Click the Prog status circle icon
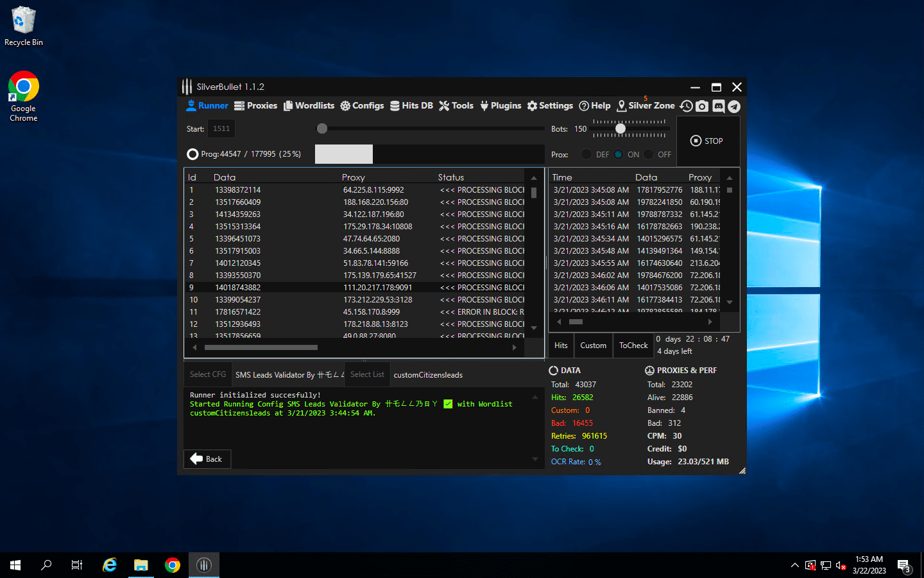This screenshot has width=924, height=578. click(x=193, y=154)
